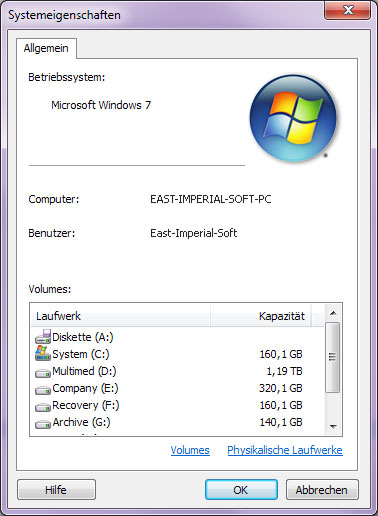Select the Company (E:) row label
The width and height of the screenshot is (378, 516).
point(85,388)
